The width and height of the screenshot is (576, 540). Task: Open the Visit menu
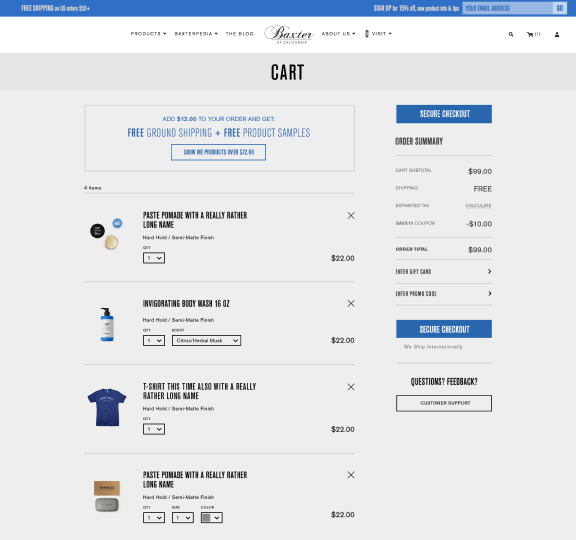[378, 34]
